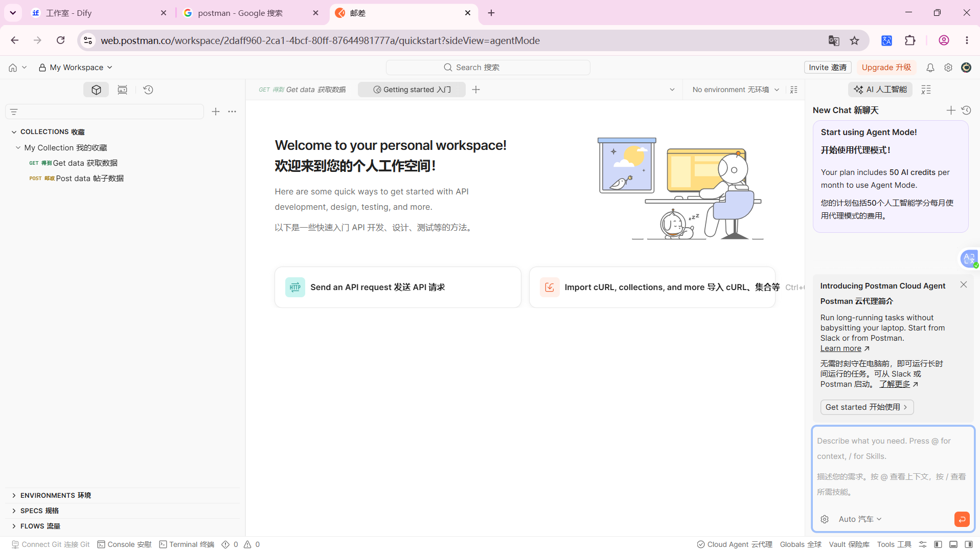Open the Environments sidebar icon
Viewport: 980px width, 551px height.
click(x=122, y=90)
